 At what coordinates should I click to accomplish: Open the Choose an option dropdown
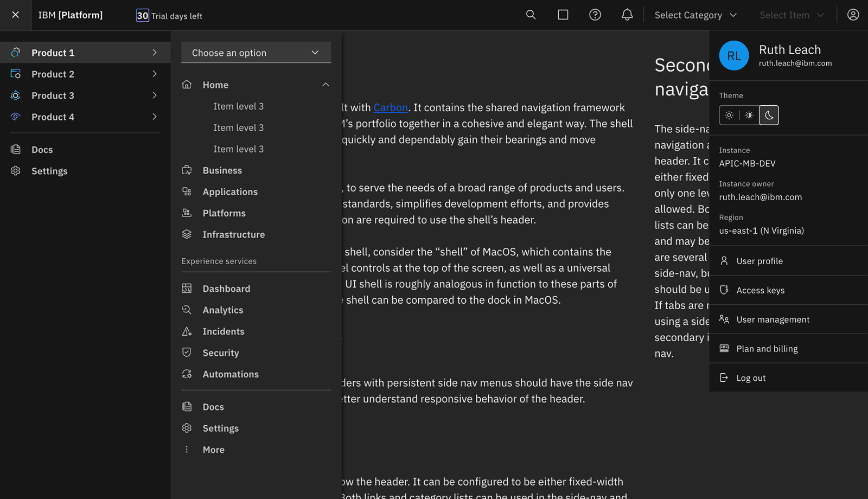click(x=256, y=53)
